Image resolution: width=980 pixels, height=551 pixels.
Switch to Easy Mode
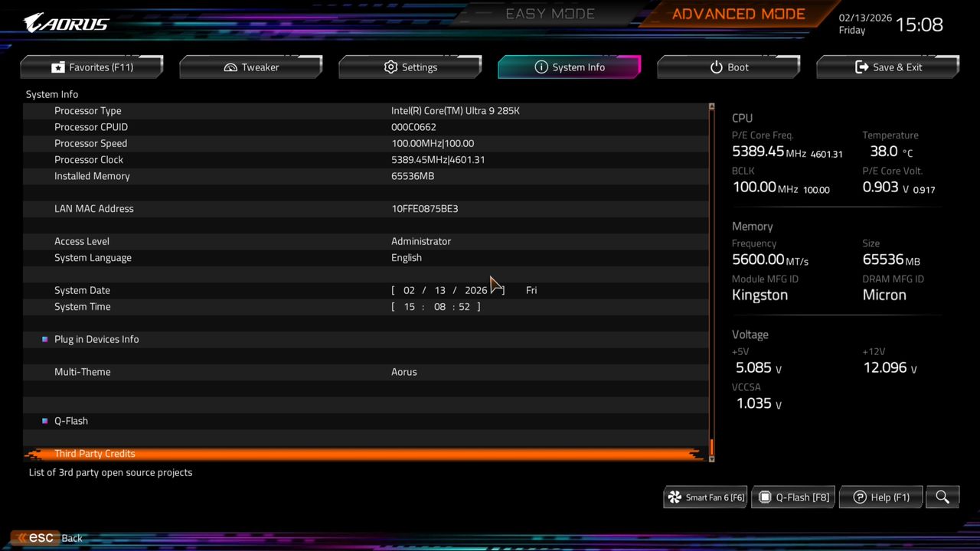tap(550, 13)
